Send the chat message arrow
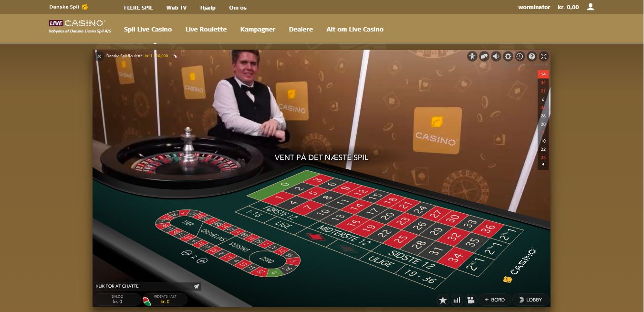This screenshot has width=644, height=312. click(196, 286)
